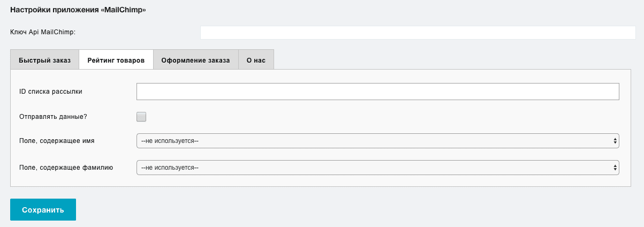
Task: Click the Поле, содержащее имя label
Action: 57,141
